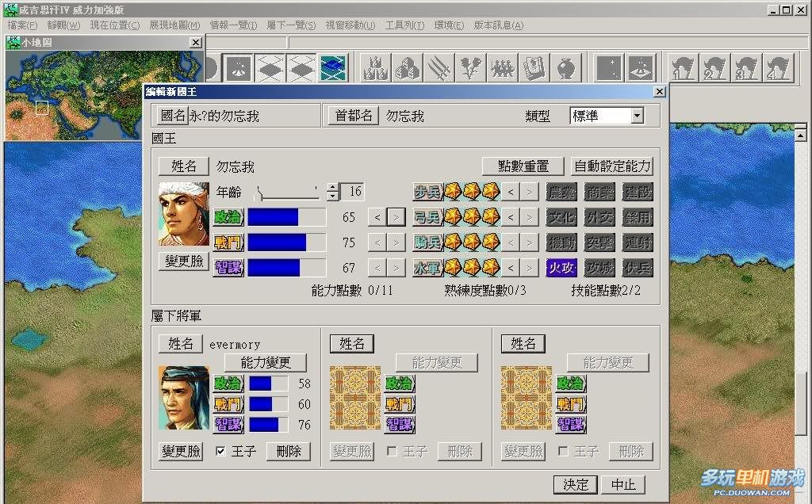This screenshot has width=812, height=504.
Task: Open the 檔案(F) file menu
Action: pyautogui.click(x=22, y=25)
